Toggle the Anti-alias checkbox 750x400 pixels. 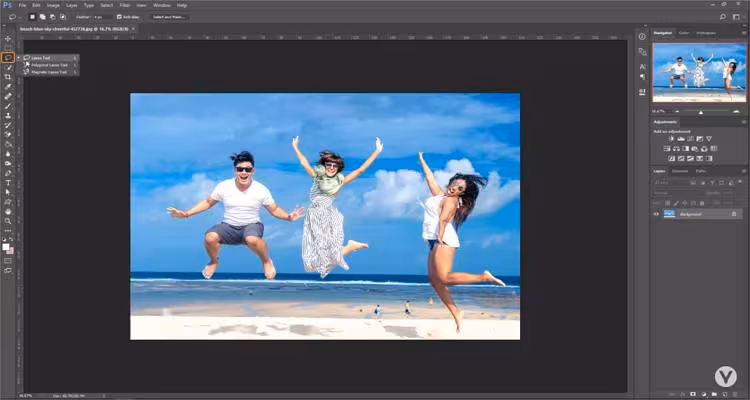point(119,17)
